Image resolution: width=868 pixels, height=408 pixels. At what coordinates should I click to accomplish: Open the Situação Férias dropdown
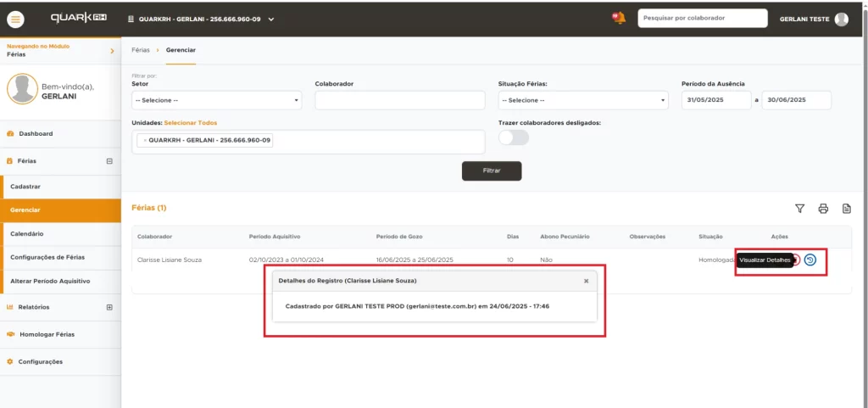tap(582, 100)
